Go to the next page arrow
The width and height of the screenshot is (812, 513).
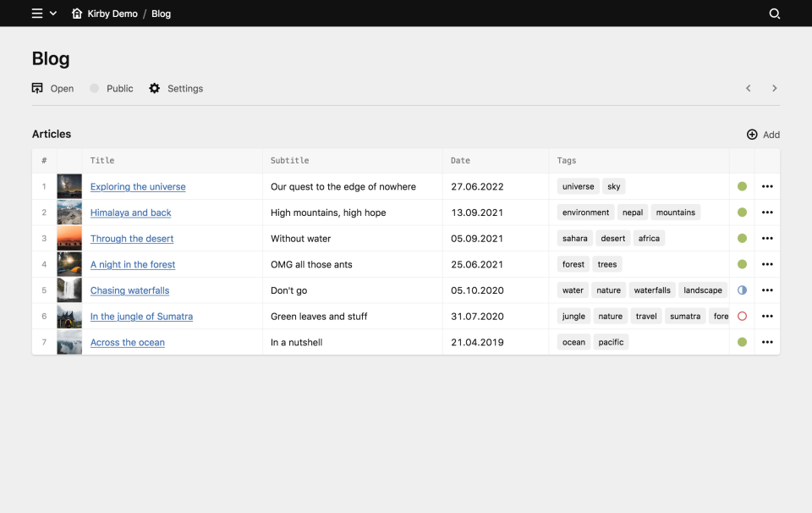click(x=774, y=88)
